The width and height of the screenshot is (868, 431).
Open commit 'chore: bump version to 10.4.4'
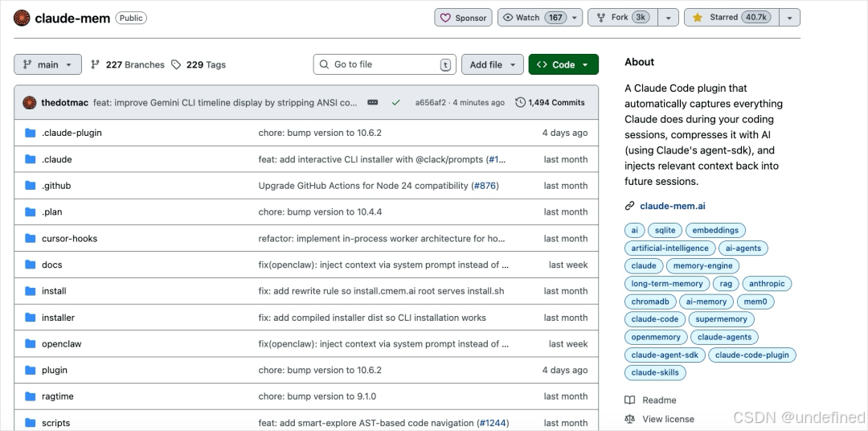[320, 212]
